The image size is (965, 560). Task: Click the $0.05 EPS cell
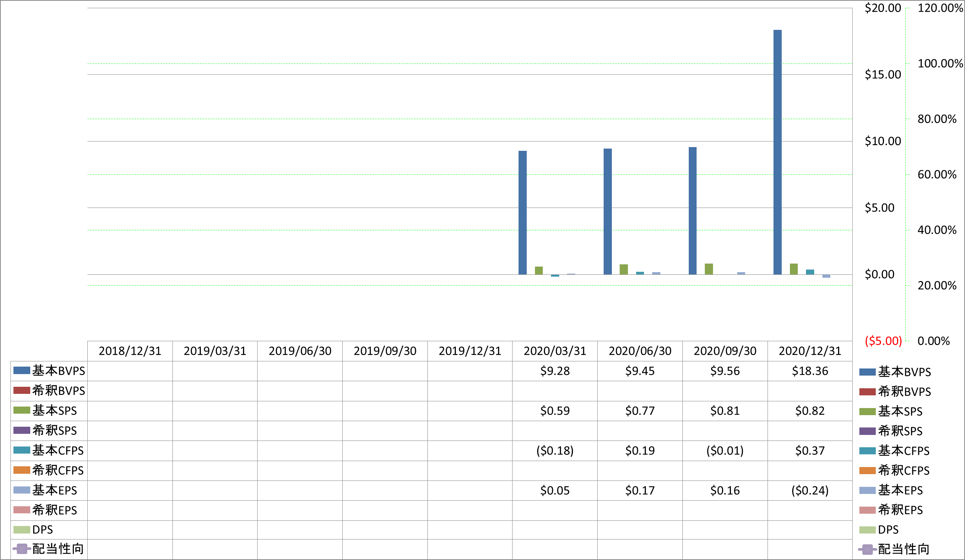click(x=555, y=490)
